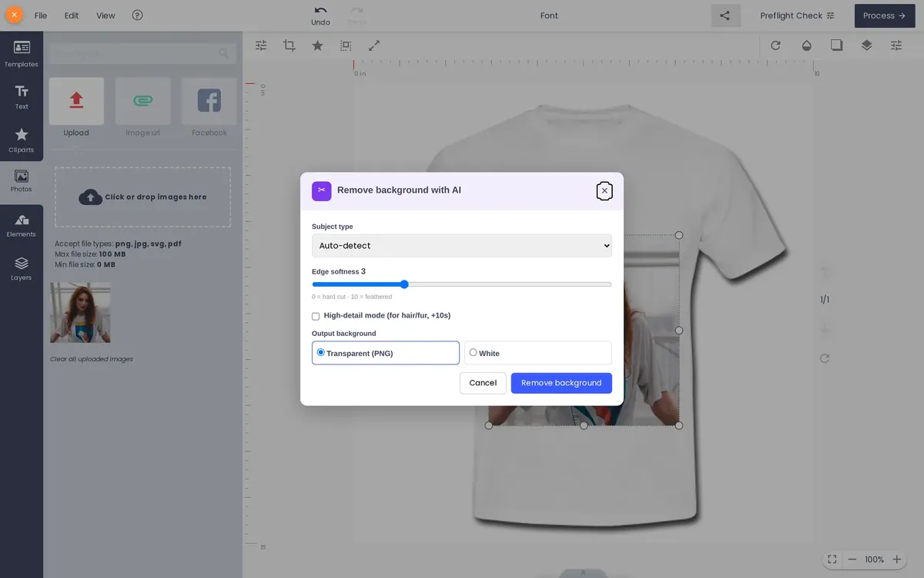Click the rotate icon in the right toolbar
This screenshot has height=578, width=924.
pos(775,45)
